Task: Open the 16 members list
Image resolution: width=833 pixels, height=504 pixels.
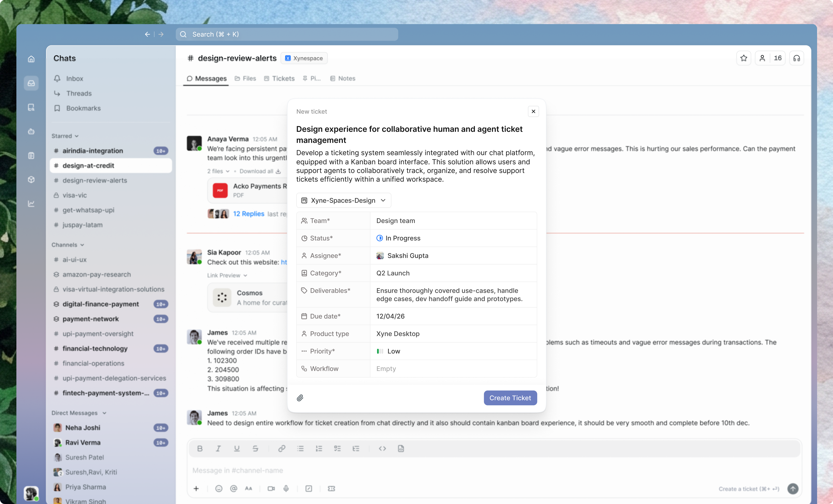Action: (770, 58)
